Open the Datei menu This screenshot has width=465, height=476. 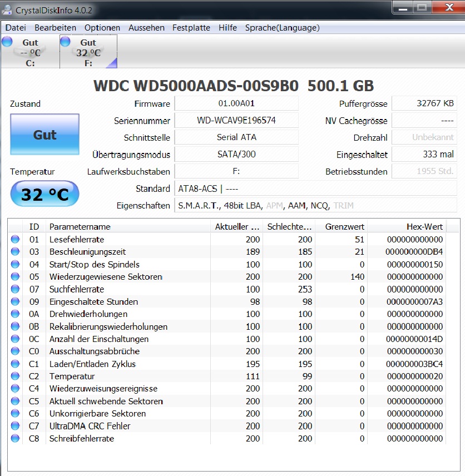coord(16,28)
